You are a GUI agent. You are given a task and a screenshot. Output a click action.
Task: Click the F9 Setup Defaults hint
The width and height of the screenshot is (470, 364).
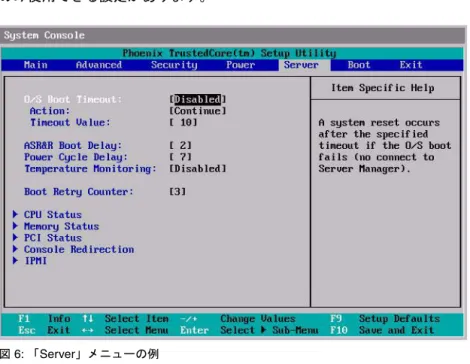pos(385,318)
